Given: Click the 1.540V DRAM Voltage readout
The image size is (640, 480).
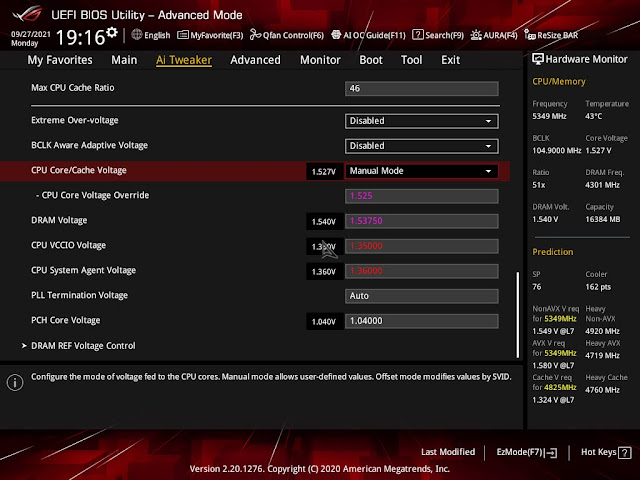Looking at the screenshot, I should (324, 222).
